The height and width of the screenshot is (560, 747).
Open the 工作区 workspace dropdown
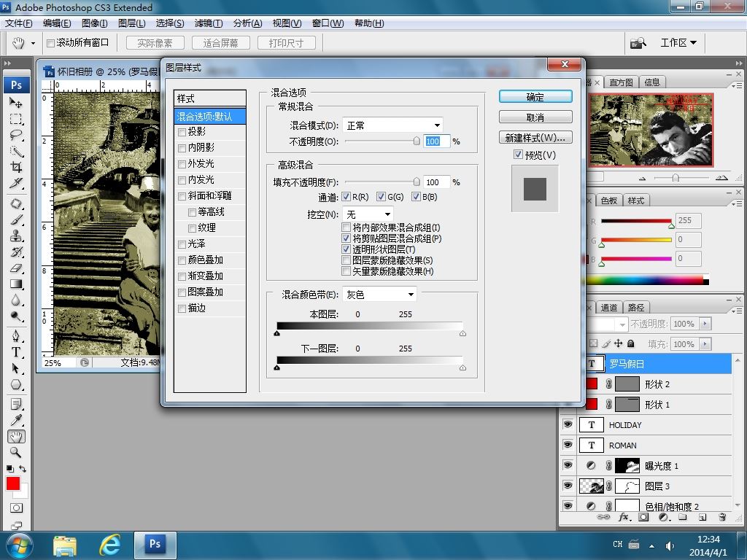678,43
